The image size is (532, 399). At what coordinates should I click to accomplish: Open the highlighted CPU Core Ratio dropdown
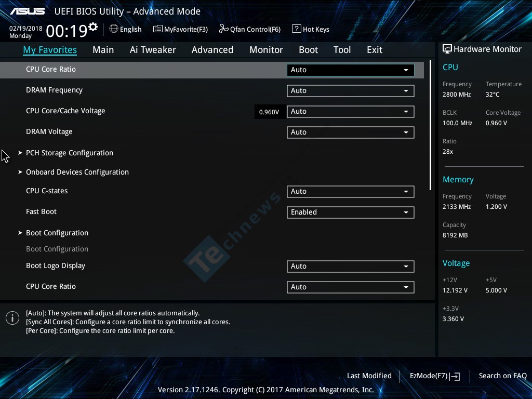tap(351, 70)
